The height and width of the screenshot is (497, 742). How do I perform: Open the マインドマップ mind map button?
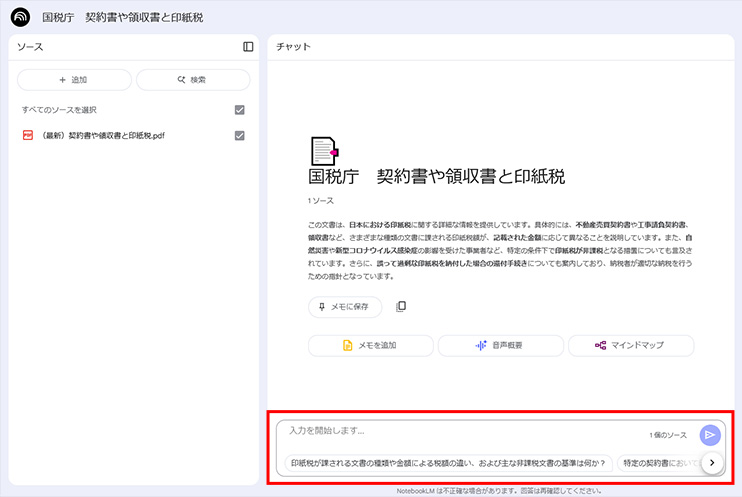pyautogui.click(x=631, y=346)
